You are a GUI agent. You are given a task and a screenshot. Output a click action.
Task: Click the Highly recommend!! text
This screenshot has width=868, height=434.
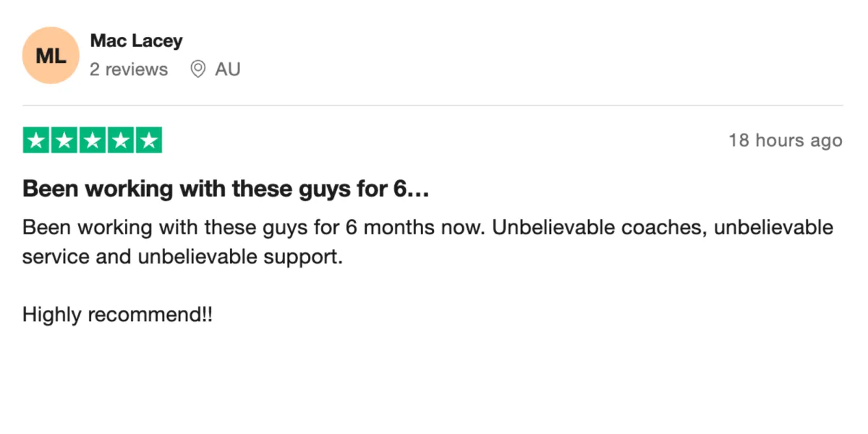point(118,315)
